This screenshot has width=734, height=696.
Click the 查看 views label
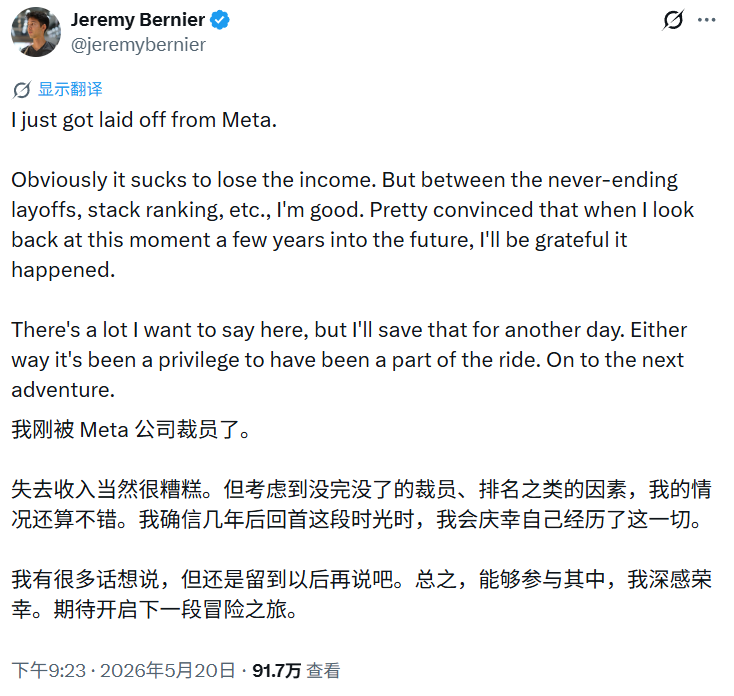323,670
